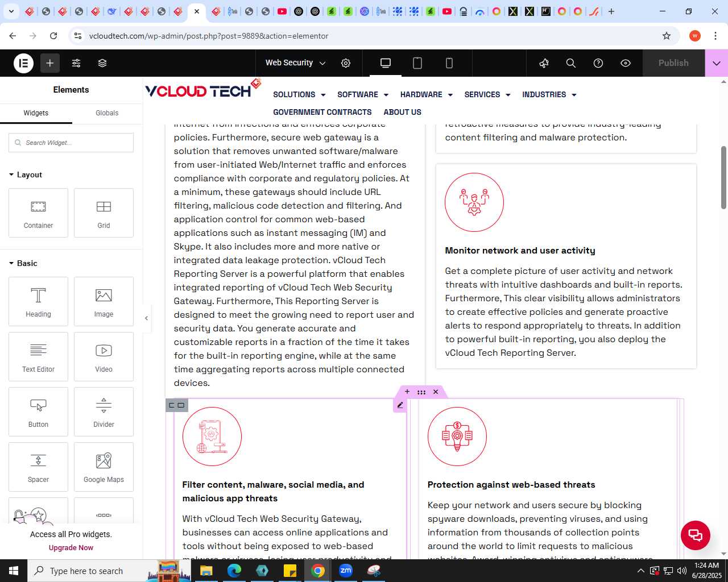The image size is (728, 582).
Task: Open File Explorer from the taskbar
Action: [206, 571]
